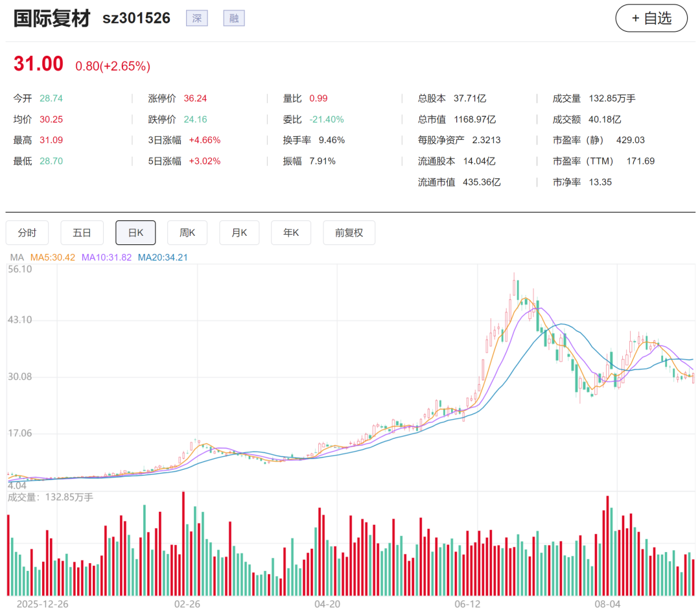Click the 融 margin badge icon
This screenshot has height=613, width=700.
click(234, 18)
